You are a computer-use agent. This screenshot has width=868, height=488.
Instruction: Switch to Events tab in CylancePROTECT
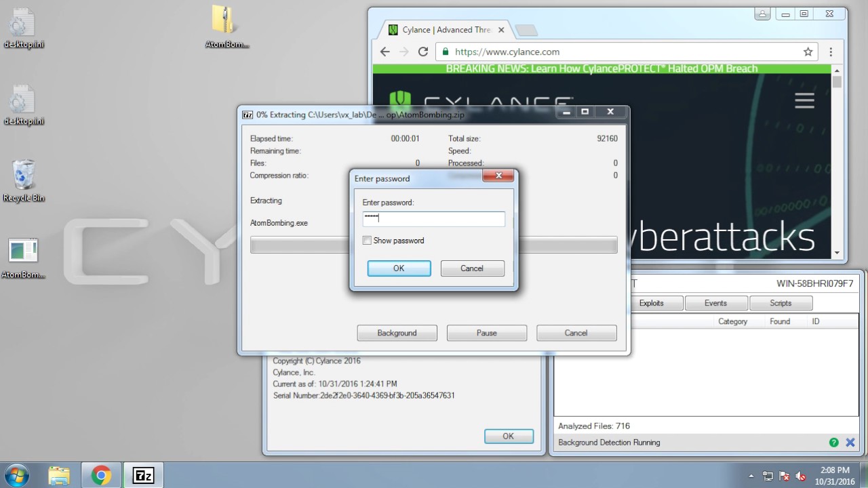coord(715,303)
